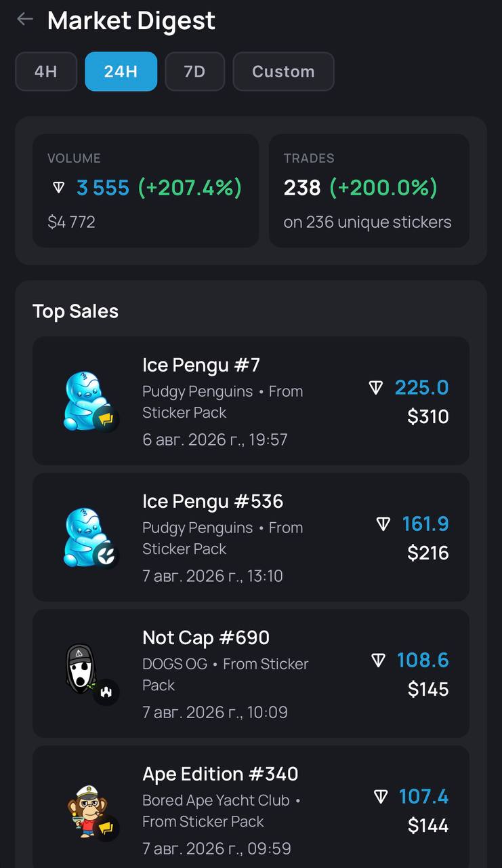
Task: Click marketplace badge on Ape Edition #340
Action: click(106, 829)
